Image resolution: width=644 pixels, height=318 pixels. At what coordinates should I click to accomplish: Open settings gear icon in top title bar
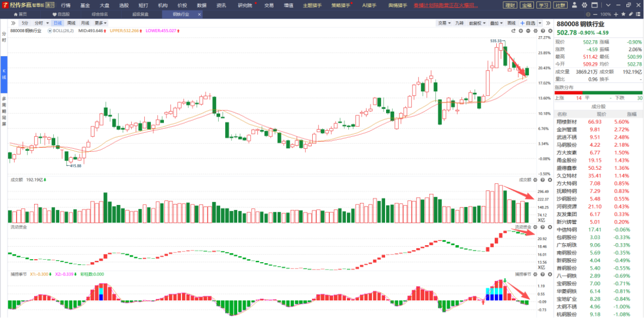click(584, 5)
